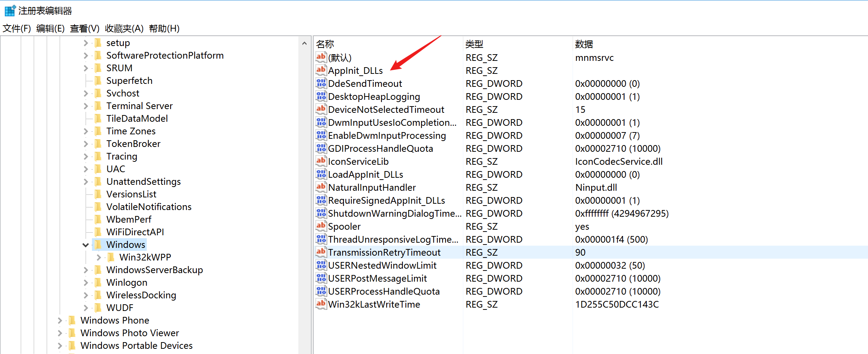
Task: Open the 查看(V) view menu
Action: [85, 29]
